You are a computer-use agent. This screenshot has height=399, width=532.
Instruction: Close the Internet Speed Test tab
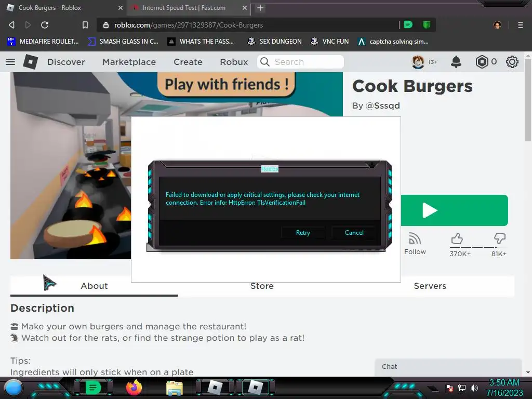point(244,8)
